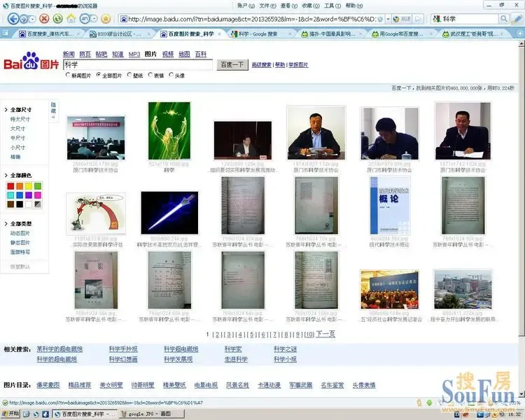Open the green glowing figure 科学 thumbnail
This screenshot has height=420, width=525.
click(x=169, y=131)
